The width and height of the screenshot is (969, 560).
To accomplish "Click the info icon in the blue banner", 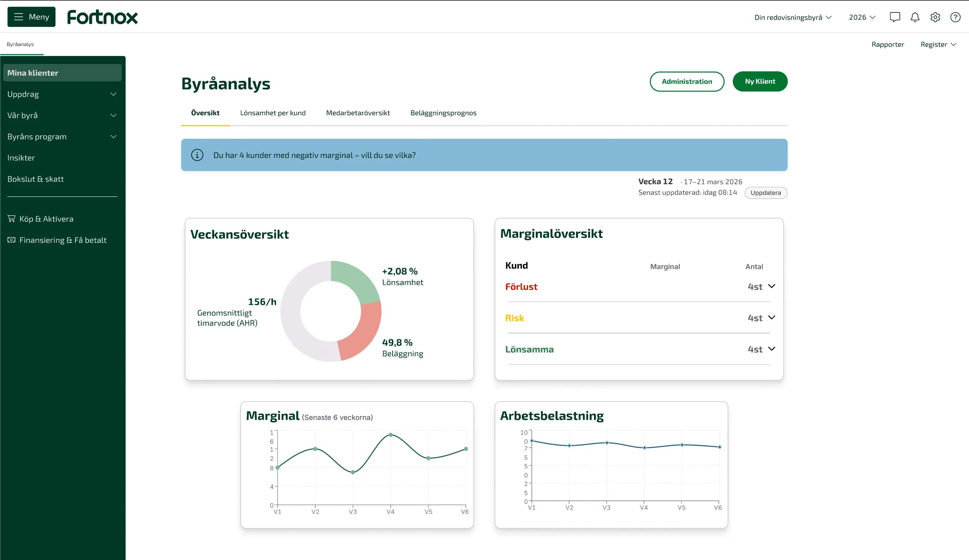I will (x=197, y=155).
